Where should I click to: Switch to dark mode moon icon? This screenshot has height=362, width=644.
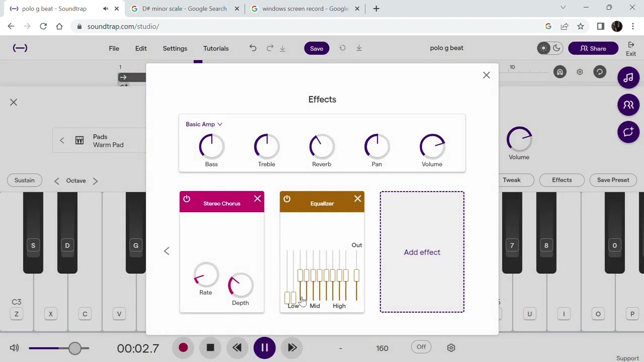(556, 48)
